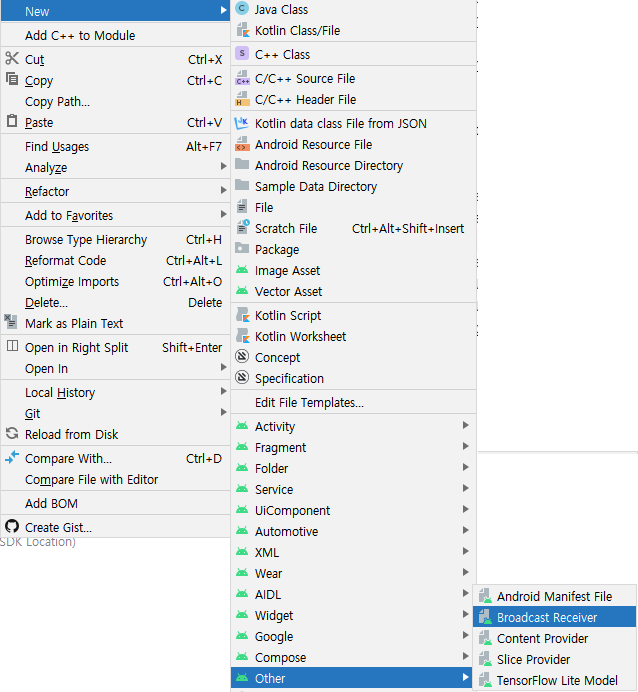Click the TensorFlow Lite Model icon
This screenshot has width=638, height=692.
pyautogui.click(x=485, y=680)
